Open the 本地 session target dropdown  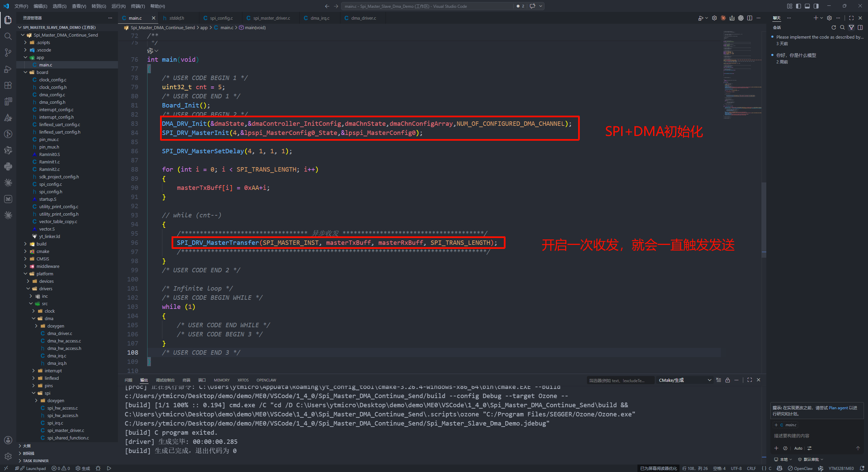pyautogui.click(x=783, y=459)
